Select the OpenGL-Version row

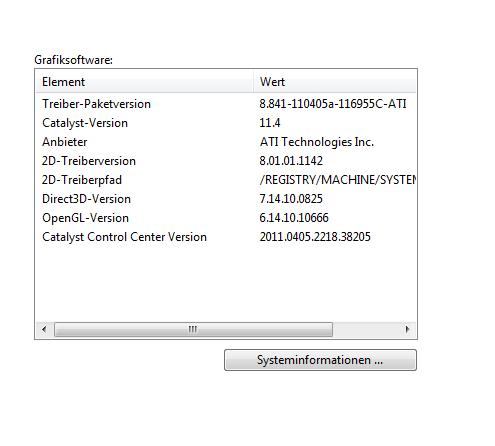[226, 218]
